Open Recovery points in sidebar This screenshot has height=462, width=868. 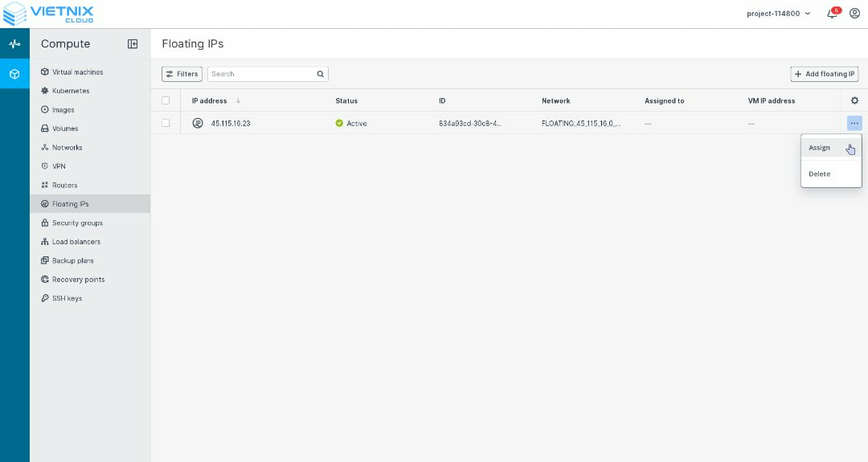pos(72,279)
